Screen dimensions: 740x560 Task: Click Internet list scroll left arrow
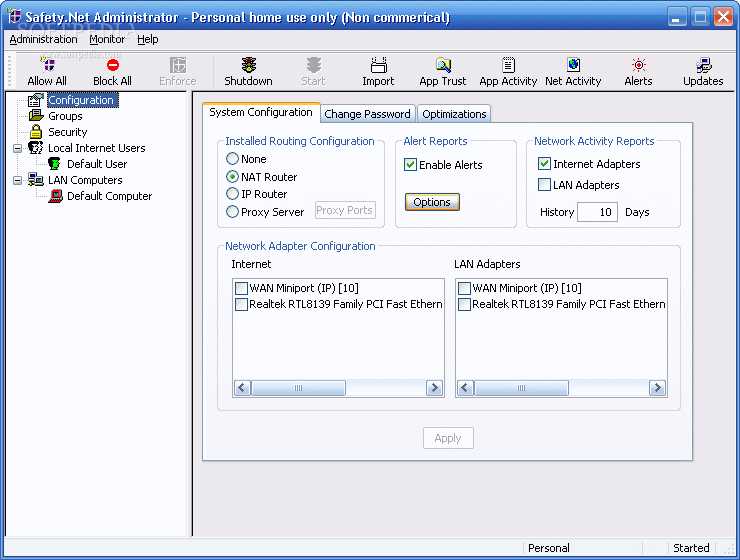tap(243, 388)
